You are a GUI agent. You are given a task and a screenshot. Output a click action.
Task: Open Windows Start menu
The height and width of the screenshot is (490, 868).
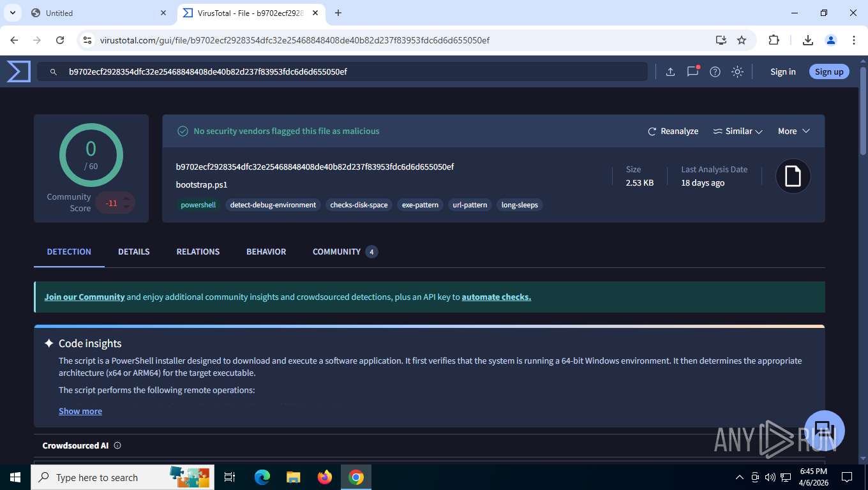15,477
